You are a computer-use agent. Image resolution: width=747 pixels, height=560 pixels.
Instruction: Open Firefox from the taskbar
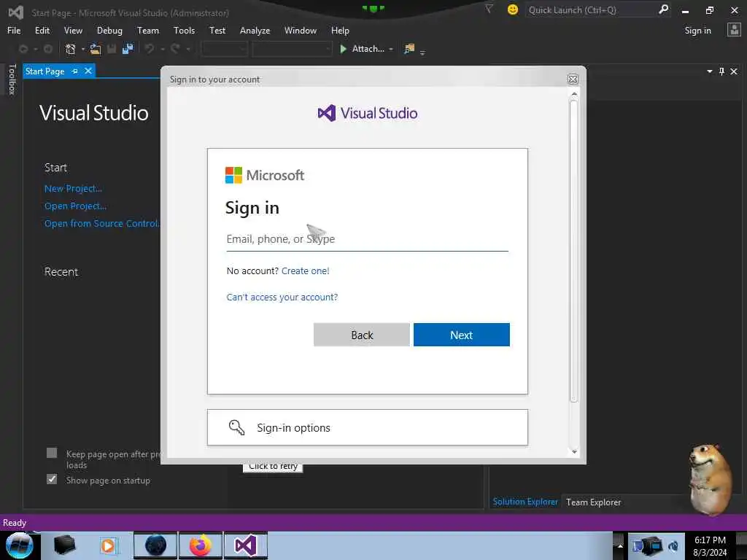click(x=200, y=545)
